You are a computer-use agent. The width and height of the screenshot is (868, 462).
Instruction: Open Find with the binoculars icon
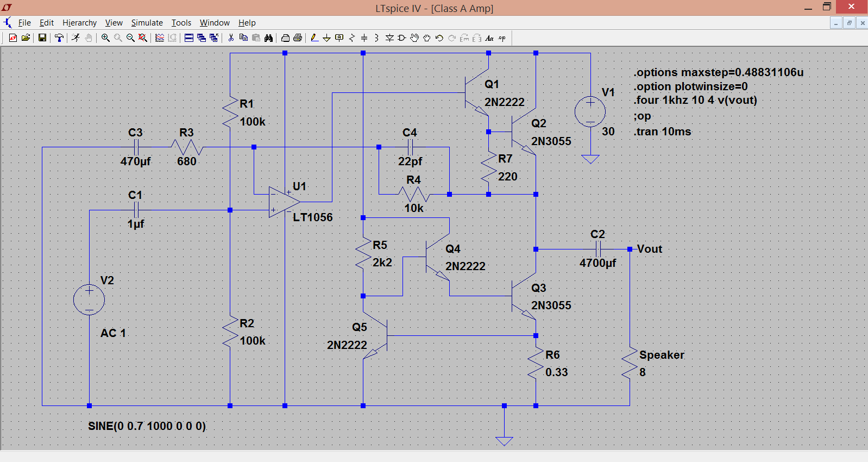point(268,38)
